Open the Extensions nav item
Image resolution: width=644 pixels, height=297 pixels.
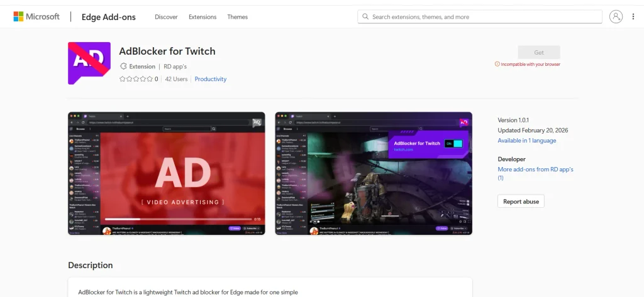[203, 17]
